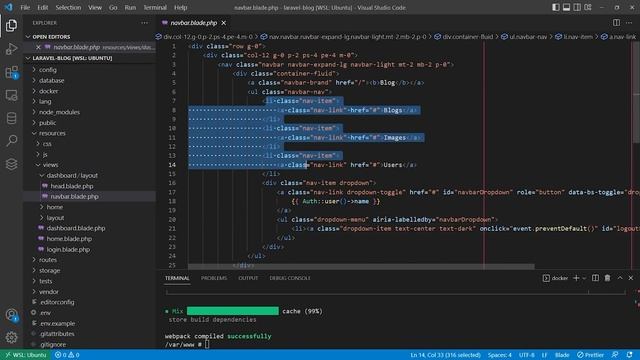The image size is (640, 360).
Task: Open the Terminal menu
Action: tap(155, 7)
